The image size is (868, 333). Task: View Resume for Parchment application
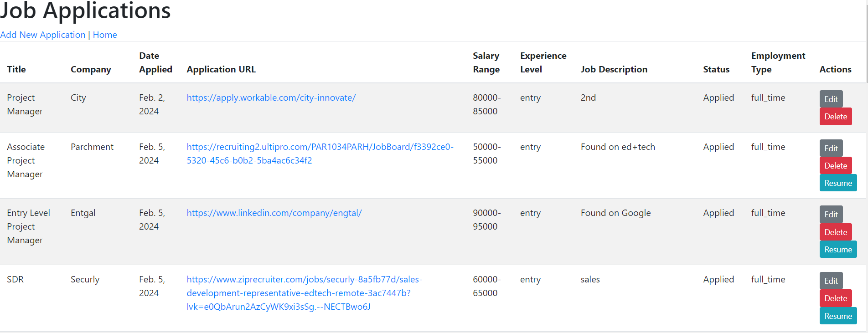point(837,183)
